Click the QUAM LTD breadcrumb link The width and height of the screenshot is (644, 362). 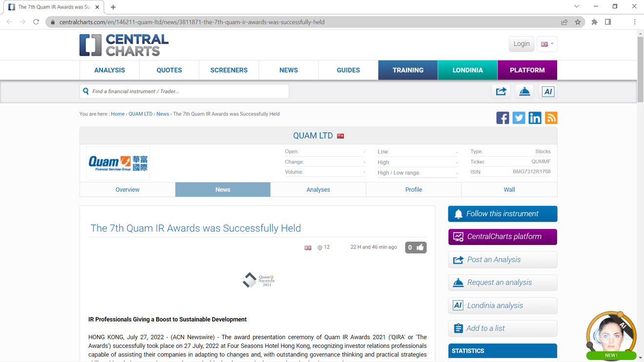(141, 114)
